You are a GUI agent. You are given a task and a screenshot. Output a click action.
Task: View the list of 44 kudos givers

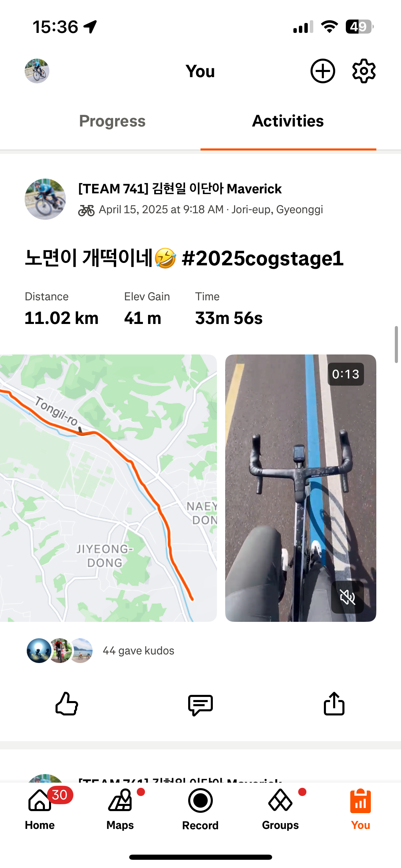point(138,650)
